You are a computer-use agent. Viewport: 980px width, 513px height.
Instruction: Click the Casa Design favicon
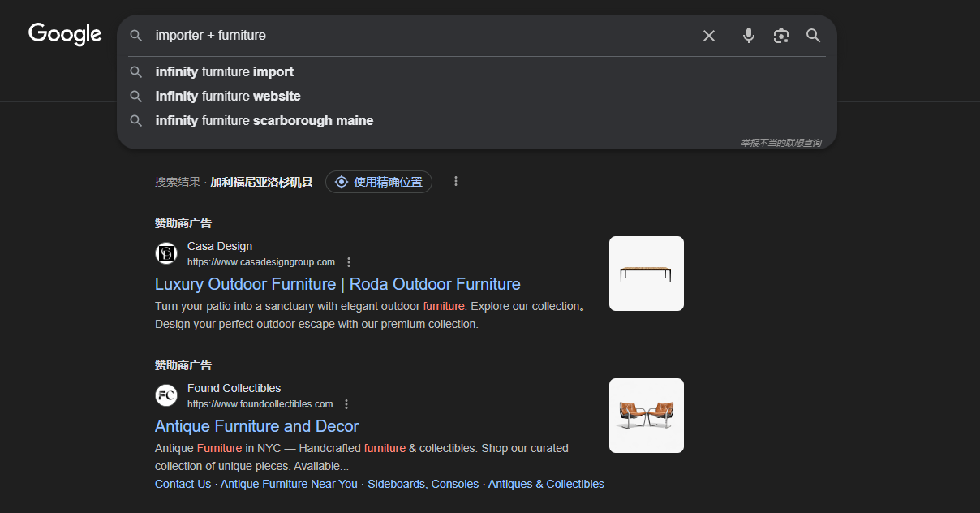(x=166, y=253)
